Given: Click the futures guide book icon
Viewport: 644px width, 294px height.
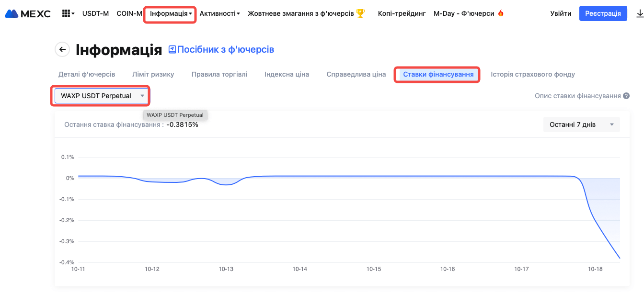Looking at the screenshot, I should click(172, 49).
